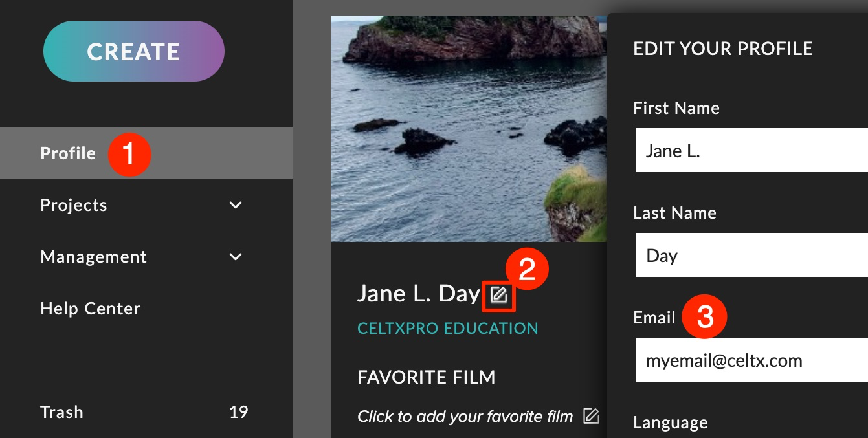Open the Help Center sidebar item
Viewport: 868px width, 438px height.
click(146, 309)
